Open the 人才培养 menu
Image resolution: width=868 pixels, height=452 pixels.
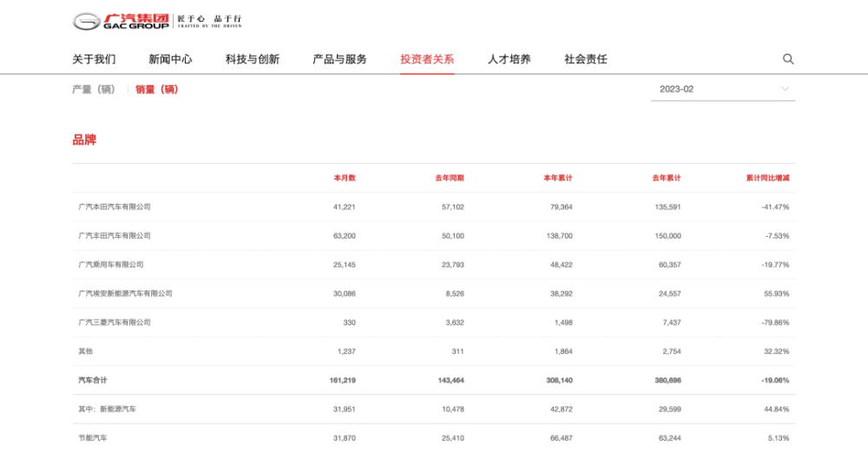(x=510, y=59)
